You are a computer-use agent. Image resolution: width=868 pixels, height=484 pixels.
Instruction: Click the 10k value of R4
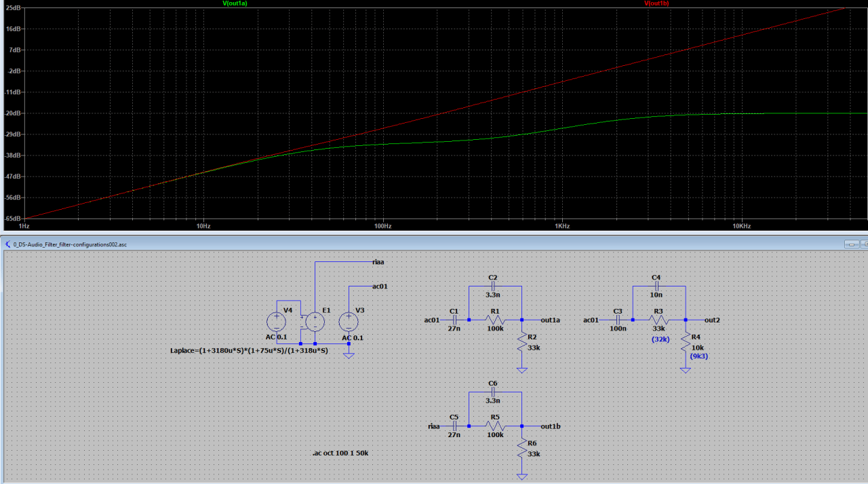698,348
